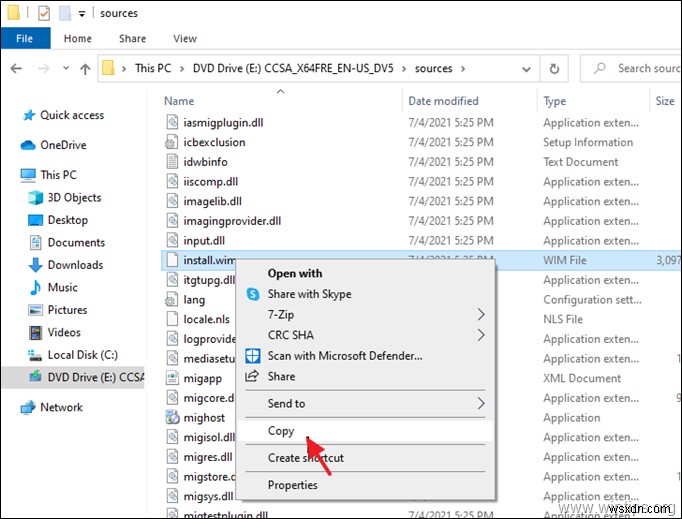682x519 pixels.
Task: Expand the 7-Zip submenu
Action: [x=365, y=315]
